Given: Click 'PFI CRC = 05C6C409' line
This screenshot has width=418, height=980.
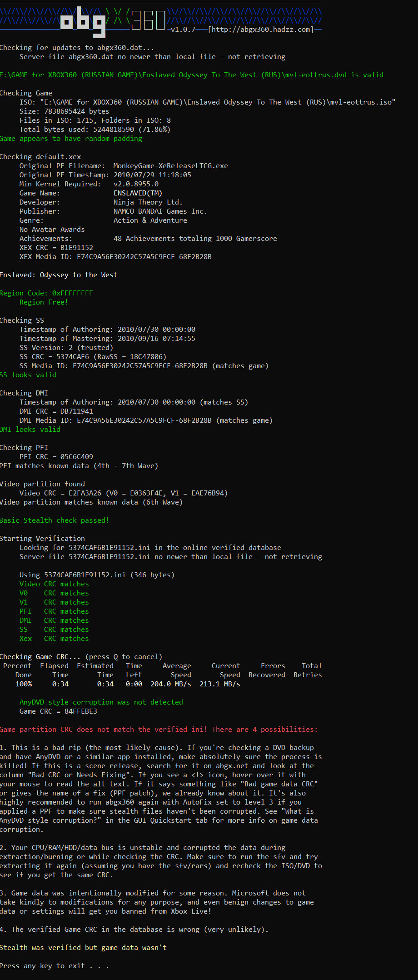Looking at the screenshot, I should click(56, 457).
